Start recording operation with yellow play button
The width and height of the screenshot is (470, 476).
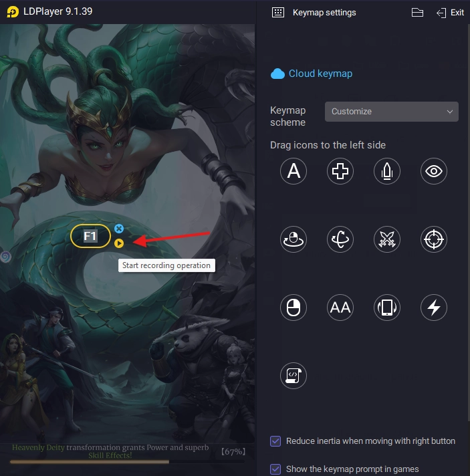(119, 243)
